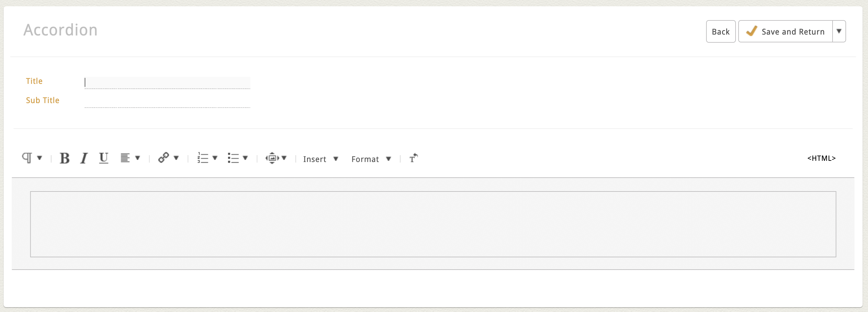Click the insert link icon
The image size is (868, 312).
(x=163, y=158)
